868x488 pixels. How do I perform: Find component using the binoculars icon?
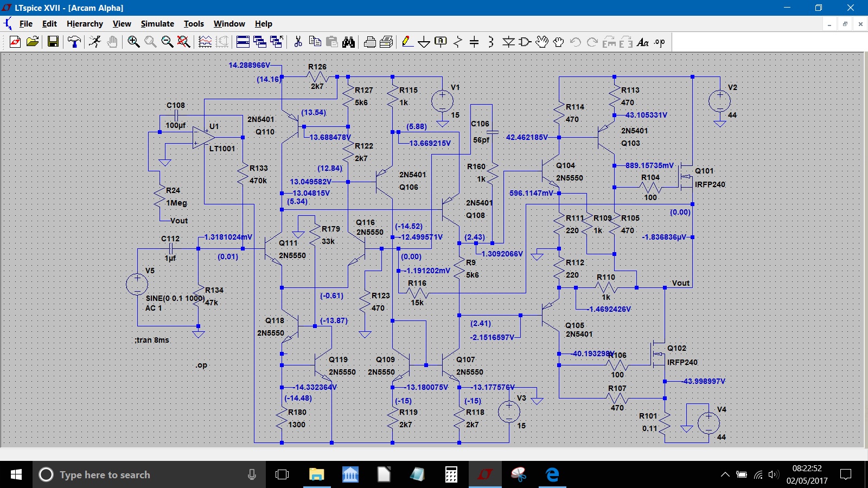(x=348, y=42)
